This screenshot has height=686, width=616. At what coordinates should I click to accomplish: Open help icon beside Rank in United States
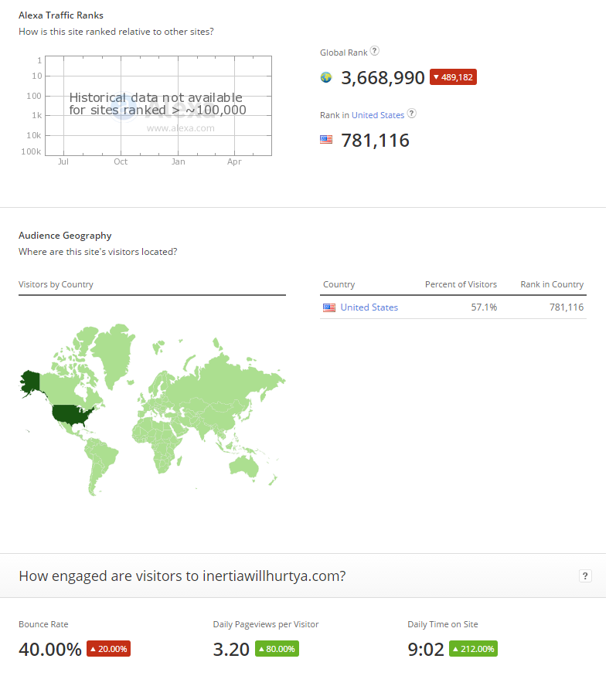(411, 114)
